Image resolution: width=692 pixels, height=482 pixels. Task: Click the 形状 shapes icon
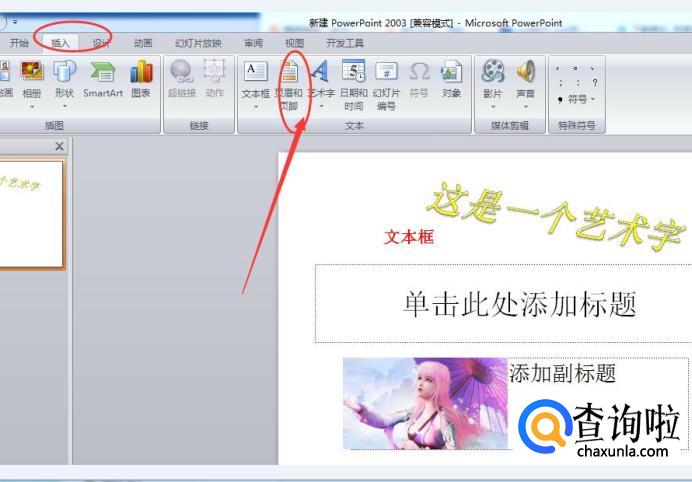(64, 78)
